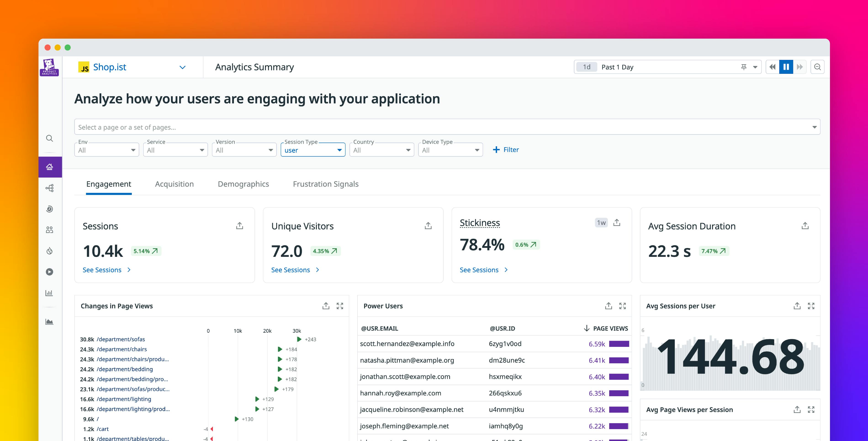Expand the Power Users widget to fullscreen
The height and width of the screenshot is (441, 868).
(x=623, y=306)
